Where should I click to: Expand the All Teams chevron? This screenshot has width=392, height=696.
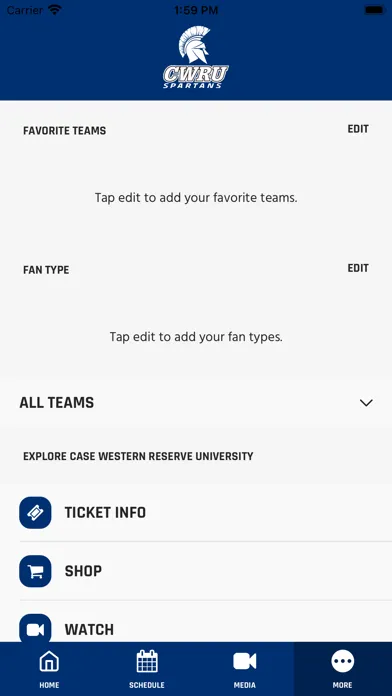(x=366, y=403)
